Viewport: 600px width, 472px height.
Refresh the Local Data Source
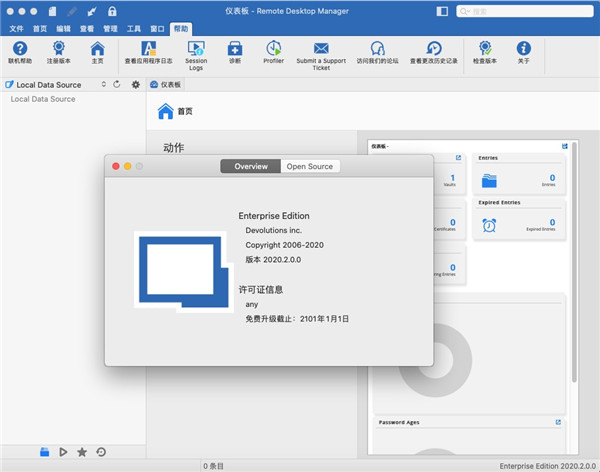(117, 84)
